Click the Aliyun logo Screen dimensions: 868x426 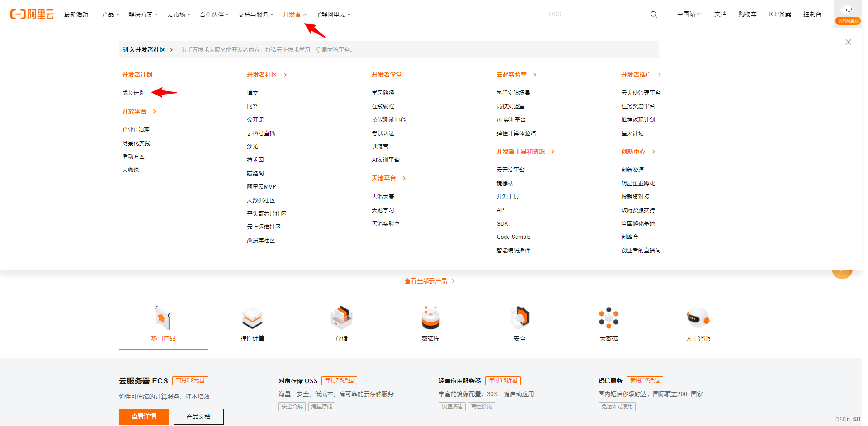32,14
